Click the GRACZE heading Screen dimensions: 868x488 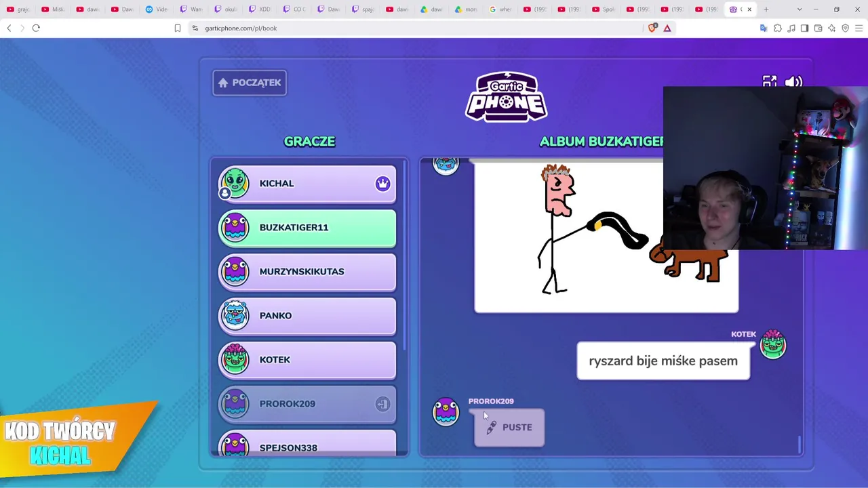point(309,142)
